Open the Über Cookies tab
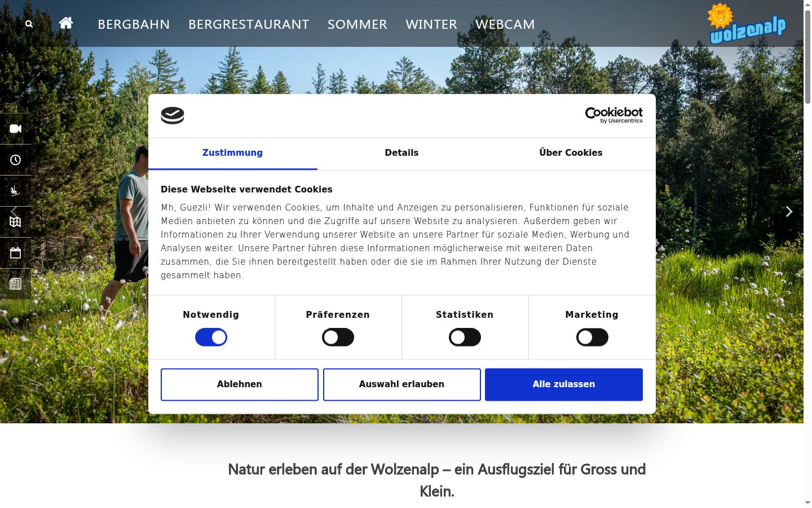Image resolution: width=812 pixels, height=508 pixels. [571, 153]
